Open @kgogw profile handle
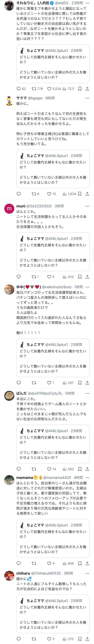This screenshot has height=644, width=94. pos(35,98)
